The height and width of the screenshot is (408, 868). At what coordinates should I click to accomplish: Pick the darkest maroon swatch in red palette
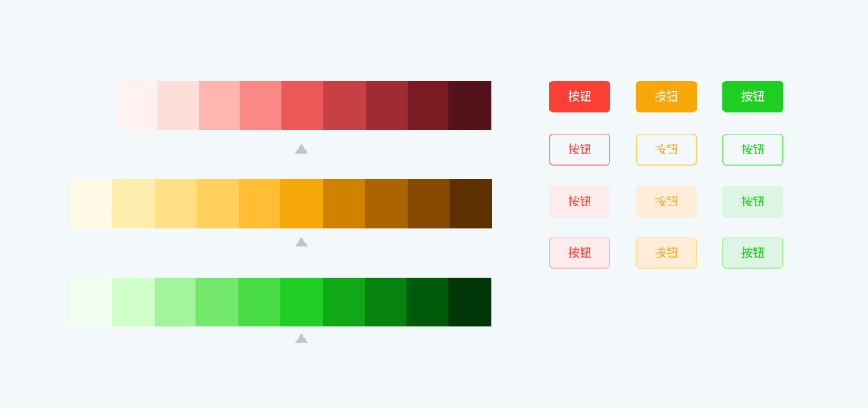pyautogui.click(x=470, y=106)
